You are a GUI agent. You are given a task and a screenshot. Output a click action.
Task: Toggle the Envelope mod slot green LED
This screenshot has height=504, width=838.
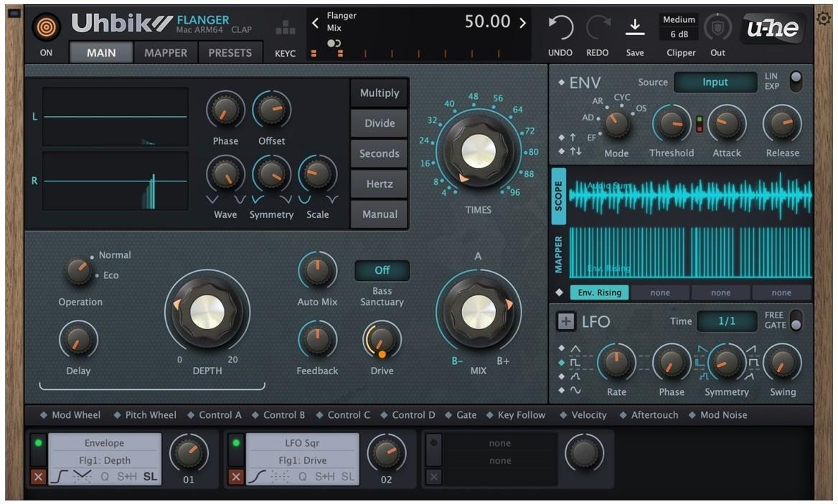tap(38, 443)
